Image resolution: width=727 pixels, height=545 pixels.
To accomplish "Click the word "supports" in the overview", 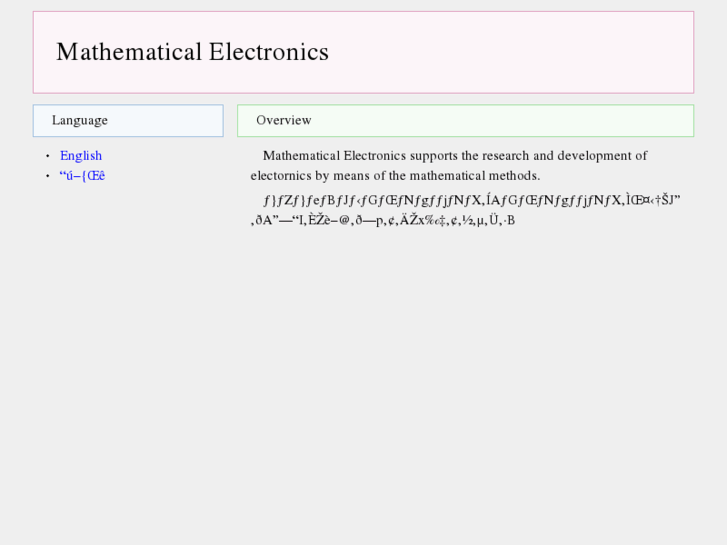I will click(434, 155).
